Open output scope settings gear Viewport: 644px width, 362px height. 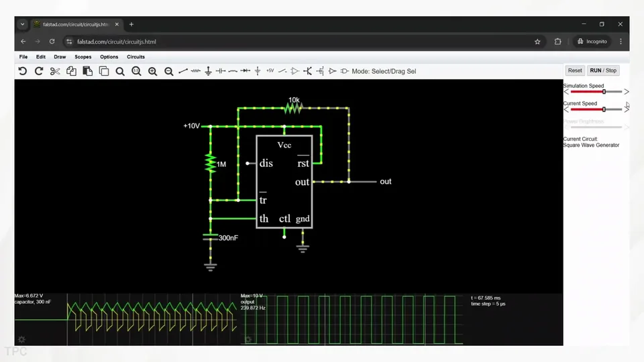point(248,339)
